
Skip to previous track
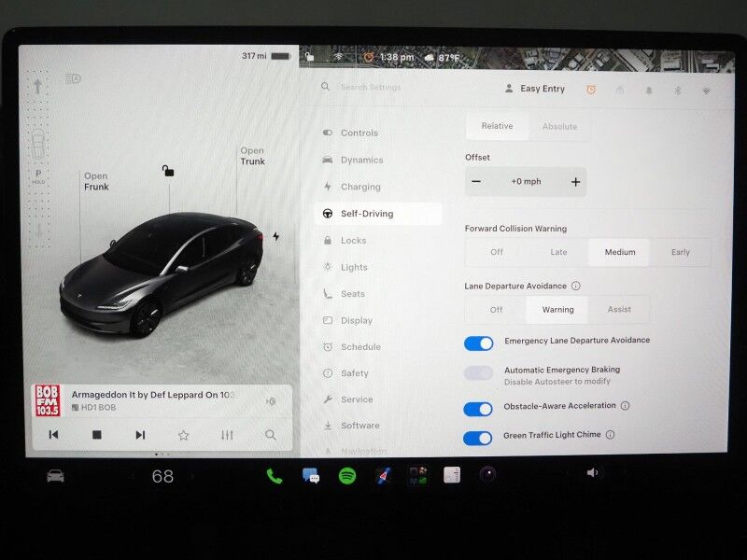click(x=53, y=434)
